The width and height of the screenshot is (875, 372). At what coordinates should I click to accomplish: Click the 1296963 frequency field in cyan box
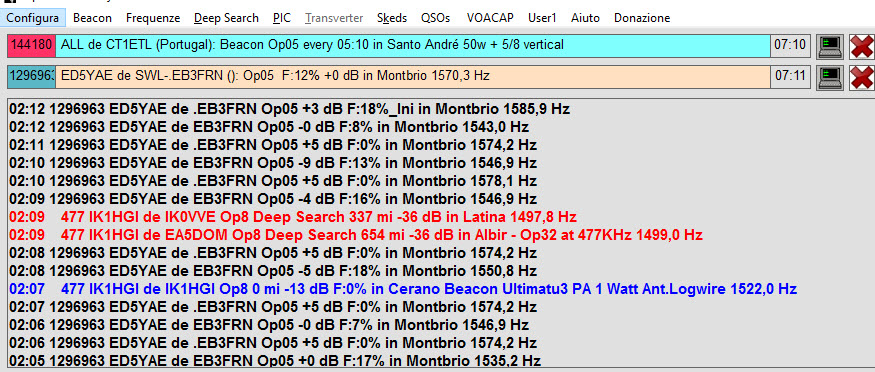pyautogui.click(x=32, y=76)
